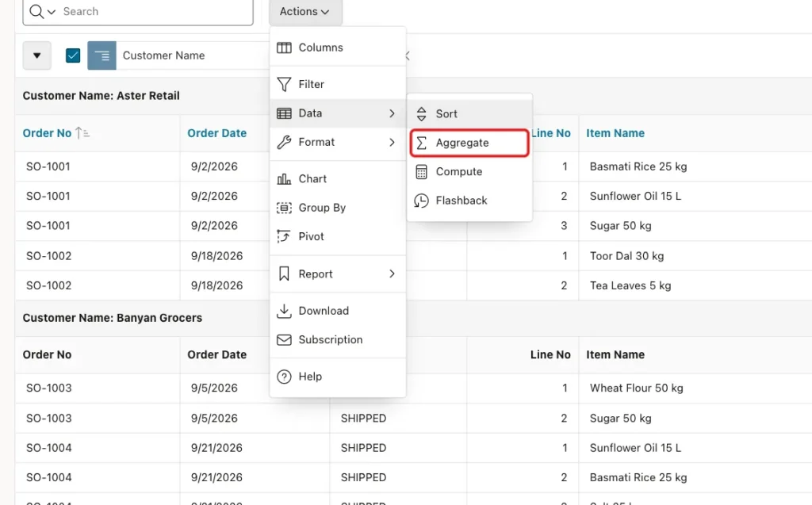Uncheck the Customer Name control break checkbox
The width and height of the screenshot is (812, 505).
point(73,55)
